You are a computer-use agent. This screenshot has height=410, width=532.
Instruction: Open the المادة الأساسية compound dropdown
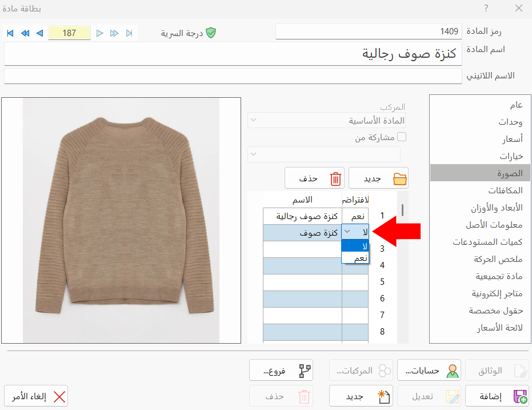[326, 121]
